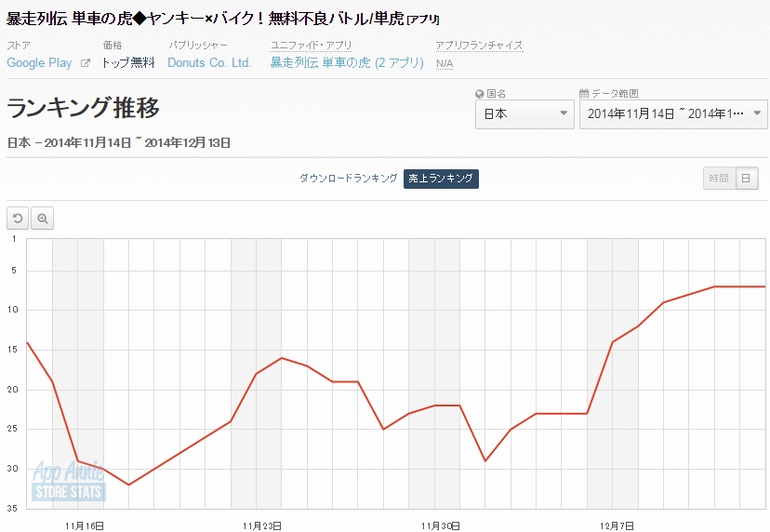Open the Donuts Co. Ltd. publisher link
Viewport: 770px width, 532px height.
pos(209,63)
